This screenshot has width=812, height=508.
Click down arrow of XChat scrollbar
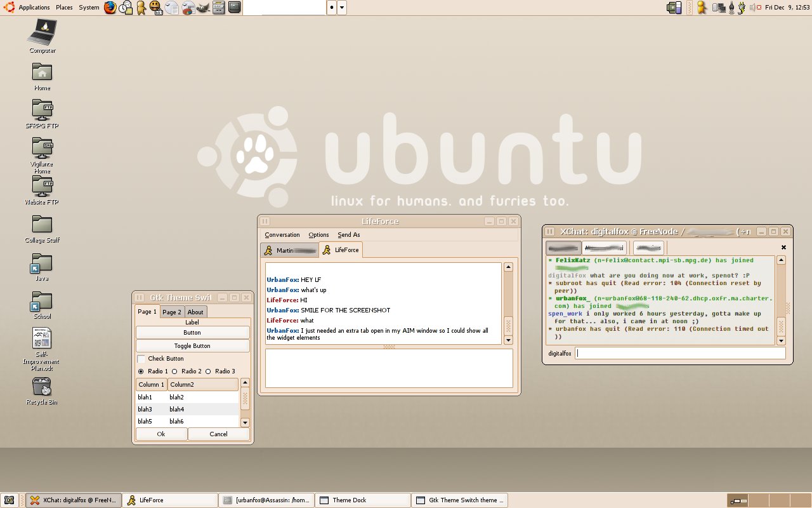click(781, 341)
